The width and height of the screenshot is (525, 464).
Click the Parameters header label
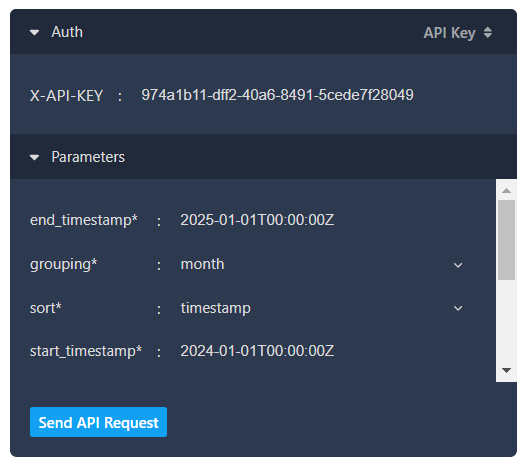(88, 157)
